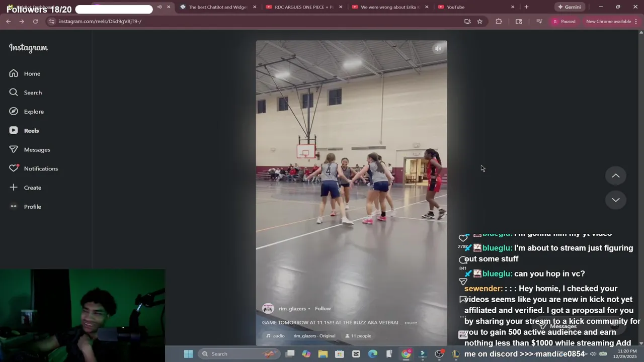Open Reels in the Instagram sidebar
Viewport: 644px width, 362px height.
point(24,131)
